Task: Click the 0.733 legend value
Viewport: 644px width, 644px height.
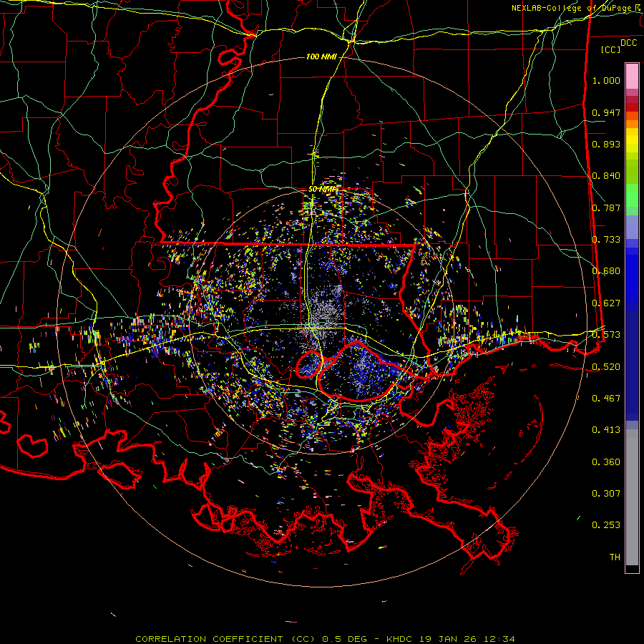Action: [x=606, y=240]
